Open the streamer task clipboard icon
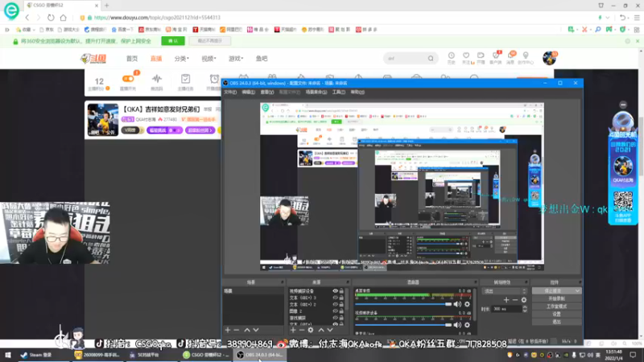Screen dimensions: 644x362 tap(185, 82)
